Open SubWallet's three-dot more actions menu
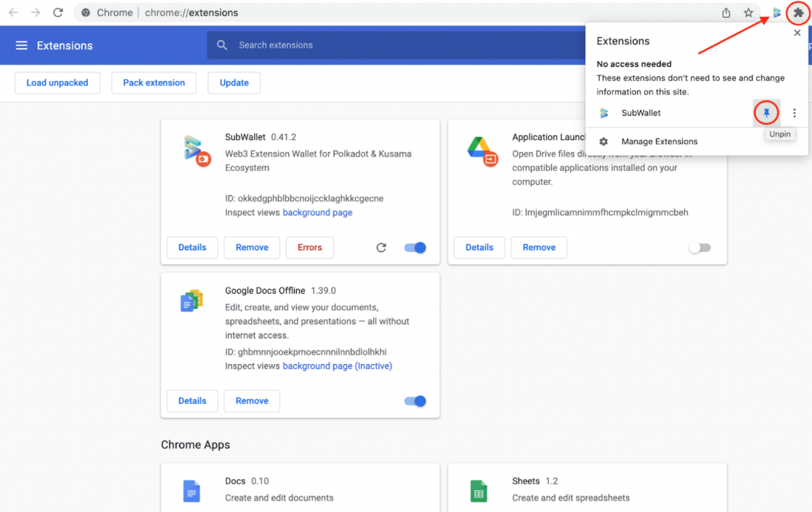Image resolution: width=812 pixels, height=512 pixels. pos(794,113)
